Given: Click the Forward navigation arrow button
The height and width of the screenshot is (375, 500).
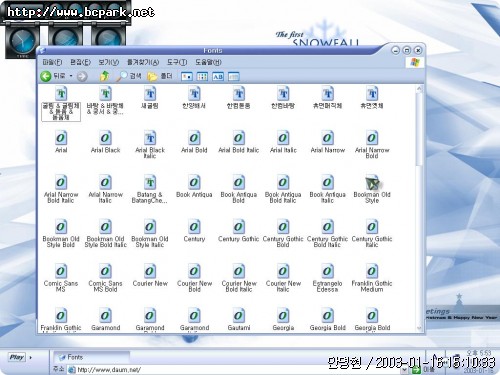Looking at the screenshot, I should pyautogui.click(x=82, y=77).
